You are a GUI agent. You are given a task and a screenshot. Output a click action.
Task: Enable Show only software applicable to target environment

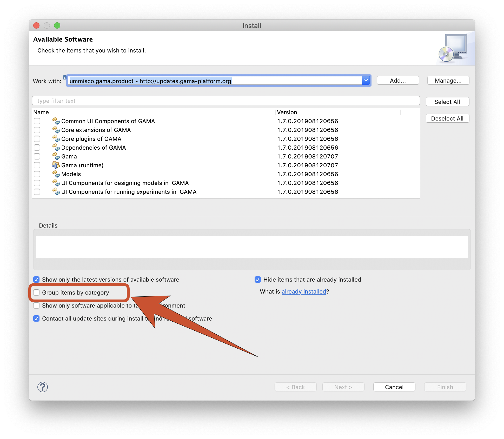(36, 305)
